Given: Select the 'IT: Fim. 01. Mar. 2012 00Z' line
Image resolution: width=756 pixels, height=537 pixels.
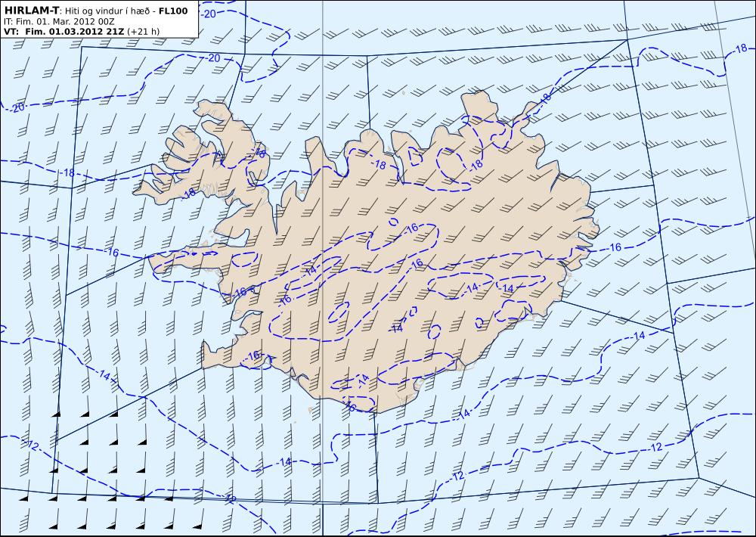Looking at the screenshot, I should (59, 22).
